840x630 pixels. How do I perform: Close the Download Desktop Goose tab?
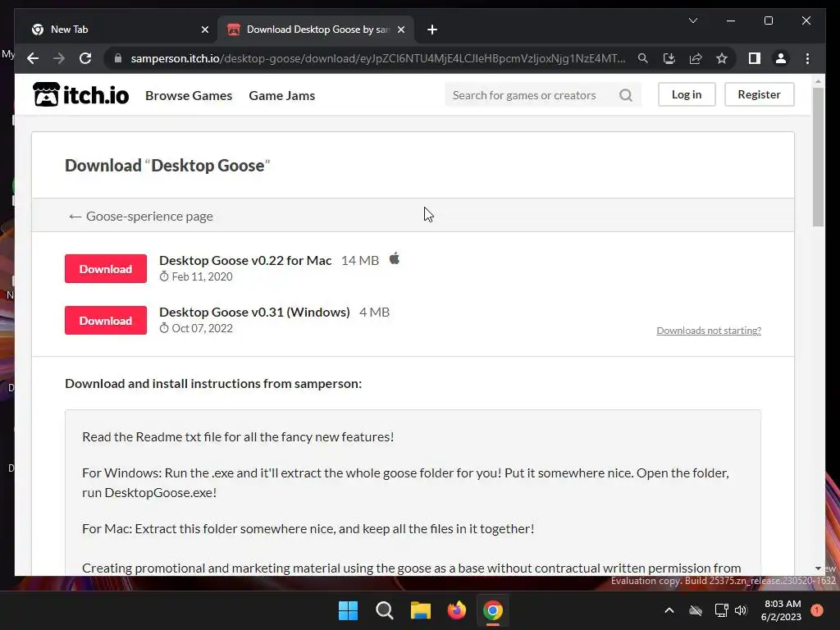click(x=400, y=30)
